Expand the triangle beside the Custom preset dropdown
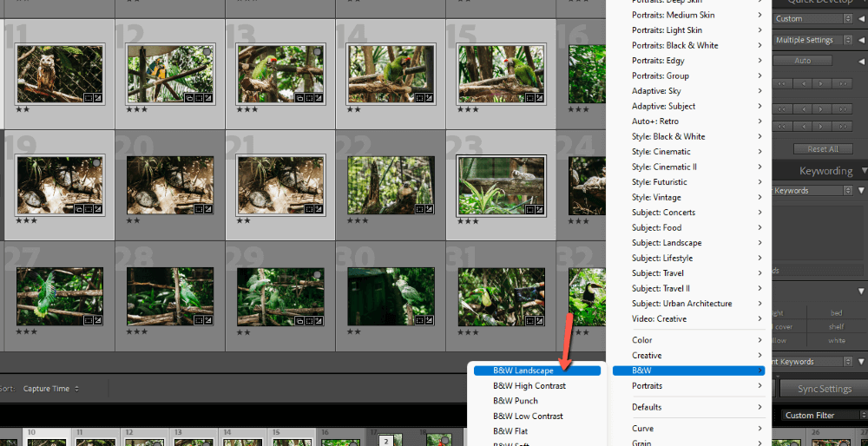 pyautogui.click(x=861, y=18)
